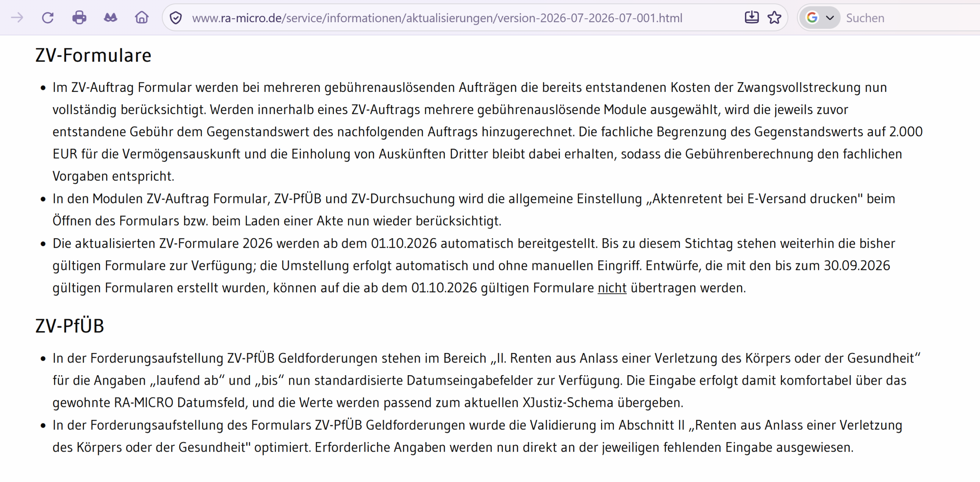Click the save-page icon in address bar
Viewport: 980px width, 482px height.
pyautogui.click(x=752, y=17)
